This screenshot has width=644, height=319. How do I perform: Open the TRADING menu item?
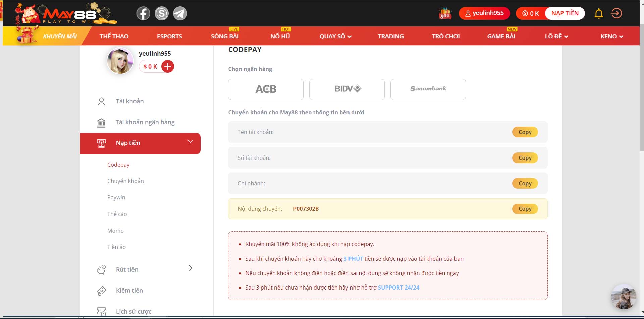pyautogui.click(x=391, y=36)
